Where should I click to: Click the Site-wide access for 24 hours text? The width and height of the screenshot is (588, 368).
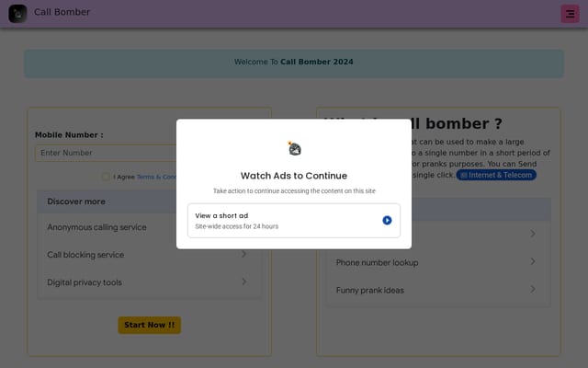[x=237, y=226]
